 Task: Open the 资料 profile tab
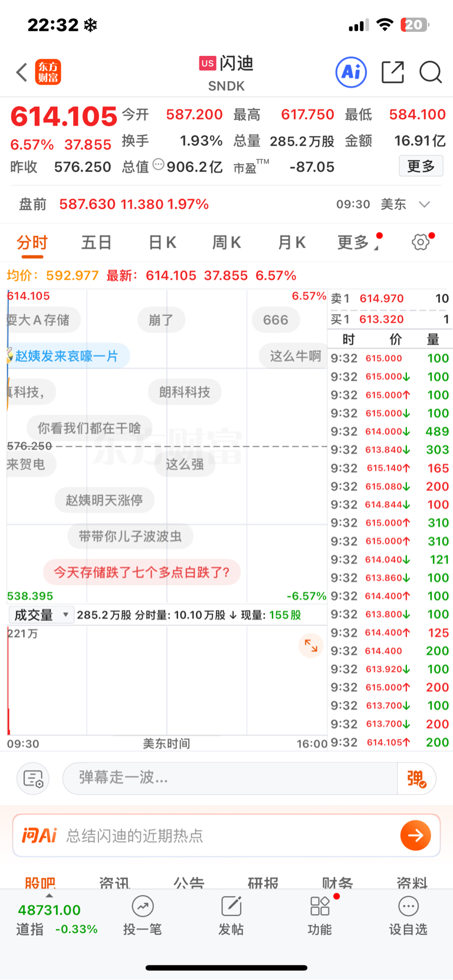tap(412, 882)
